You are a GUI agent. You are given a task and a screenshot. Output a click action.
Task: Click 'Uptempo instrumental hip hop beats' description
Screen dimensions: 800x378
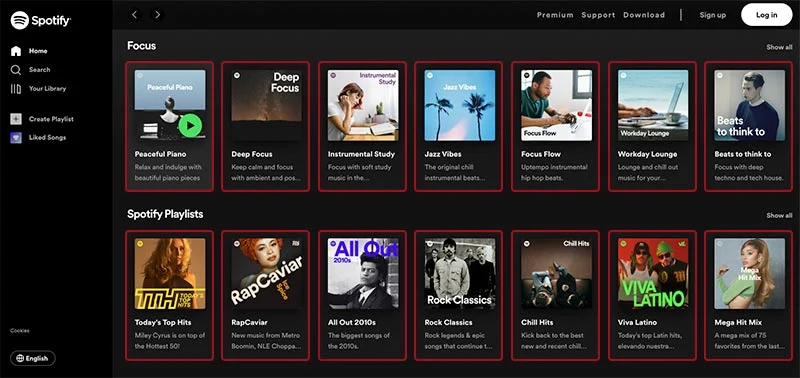[554, 172]
